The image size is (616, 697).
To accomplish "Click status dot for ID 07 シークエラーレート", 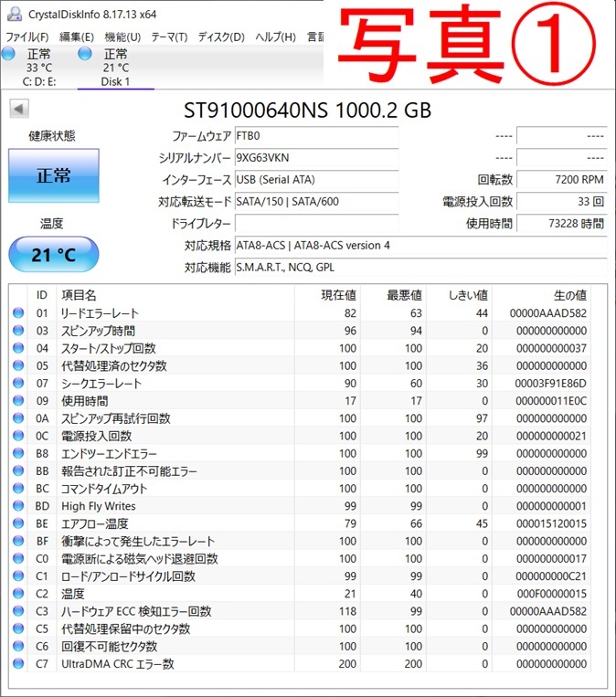I will (x=18, y=383).
